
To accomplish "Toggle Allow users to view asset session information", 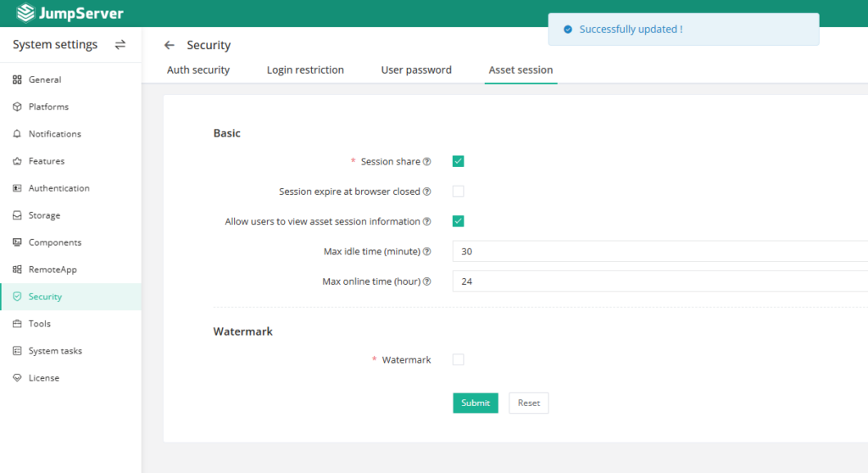I will [x=459, y=221].
